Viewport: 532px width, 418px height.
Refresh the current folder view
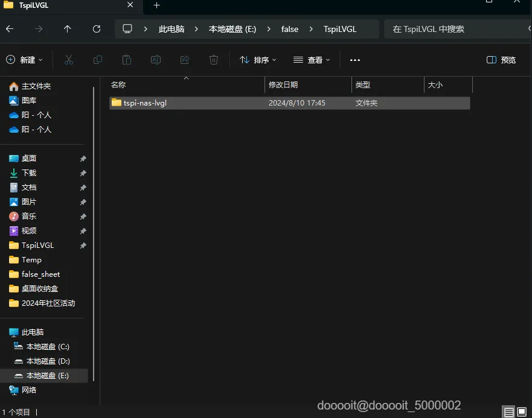pos(97,29)
